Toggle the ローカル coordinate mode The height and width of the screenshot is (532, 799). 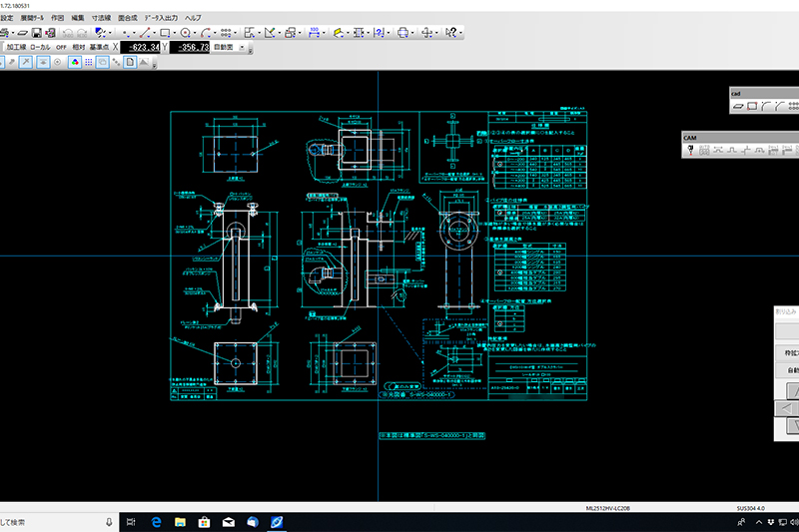click(x=40, y=47)
